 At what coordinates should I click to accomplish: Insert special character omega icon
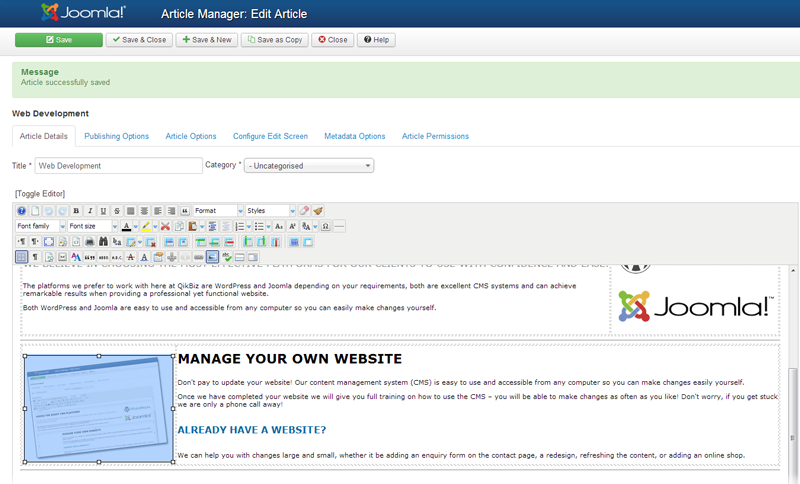(x=326, y=226)
